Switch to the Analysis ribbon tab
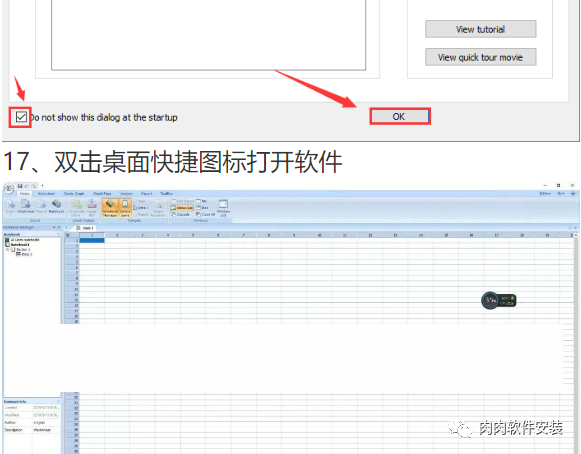Image resolution: width=581 pixels, height=454 pixels. tap(126, 193)
